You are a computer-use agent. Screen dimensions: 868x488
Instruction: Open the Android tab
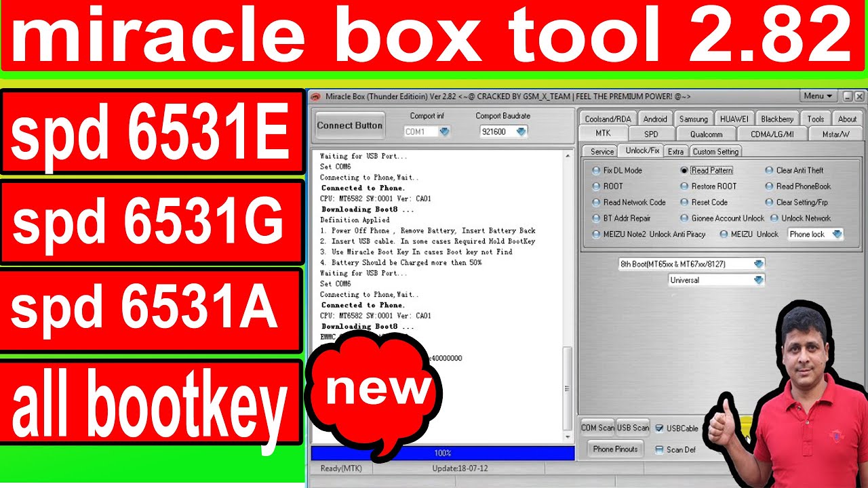[655, 119]
